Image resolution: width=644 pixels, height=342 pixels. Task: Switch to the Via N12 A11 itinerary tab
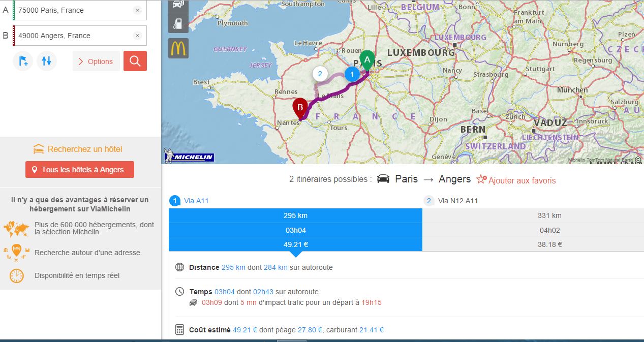pos(457,201)
